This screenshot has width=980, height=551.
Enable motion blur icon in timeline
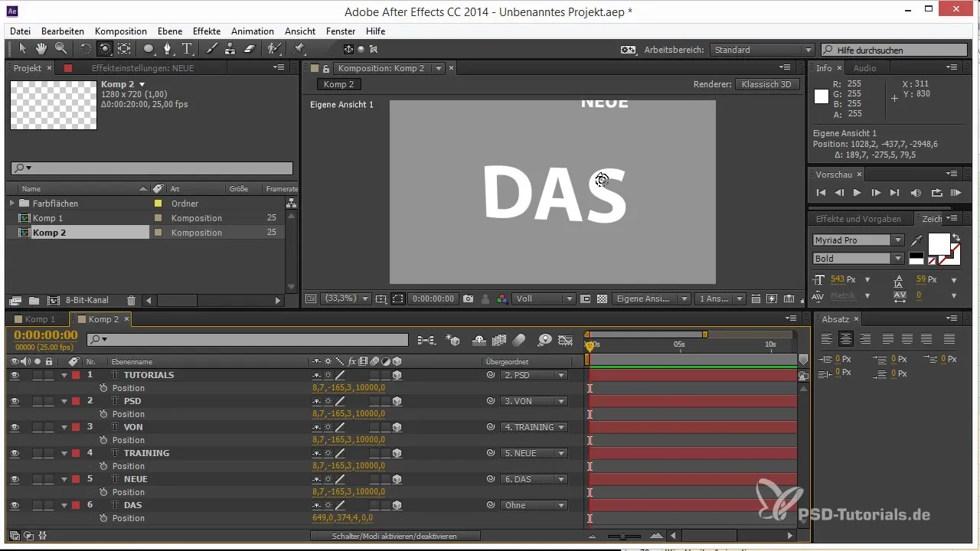[x=519, y=340]
